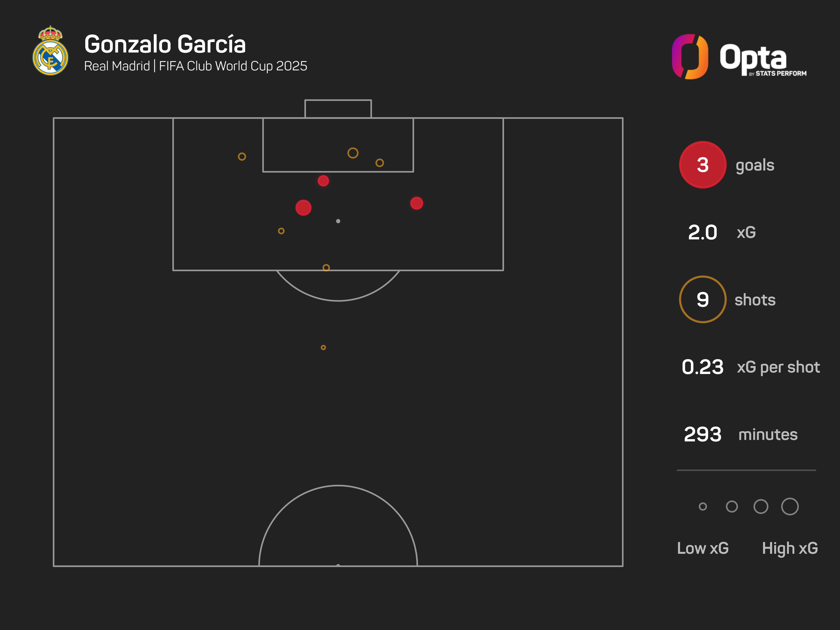Select the rightmost red goal marker
Viewport: 840px width, 630px height.
(417, 203)
